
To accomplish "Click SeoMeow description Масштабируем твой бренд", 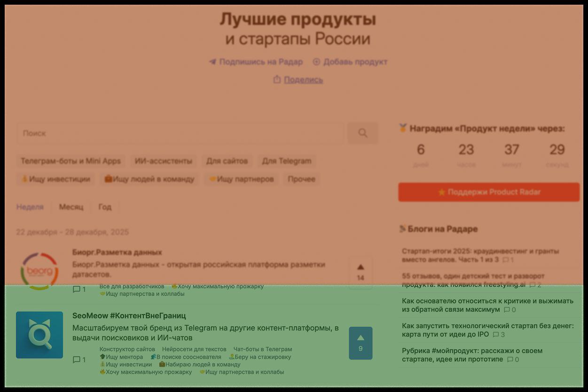I will 205,333.
